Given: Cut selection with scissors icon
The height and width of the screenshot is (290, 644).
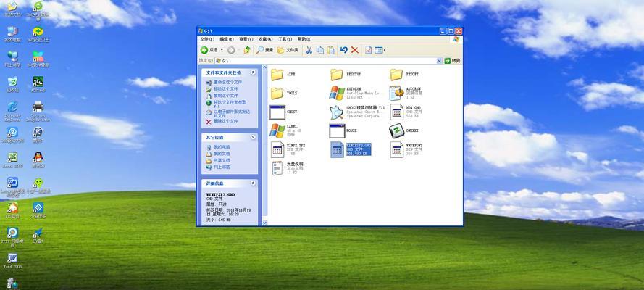Looking at the screenshot, I should (309, 50).
